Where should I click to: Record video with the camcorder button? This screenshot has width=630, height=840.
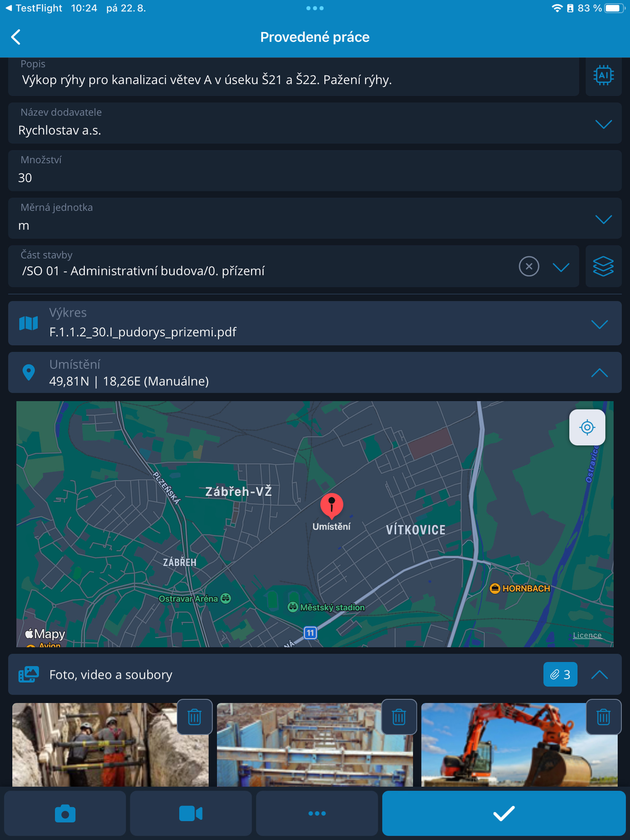(x=191, y=813)
